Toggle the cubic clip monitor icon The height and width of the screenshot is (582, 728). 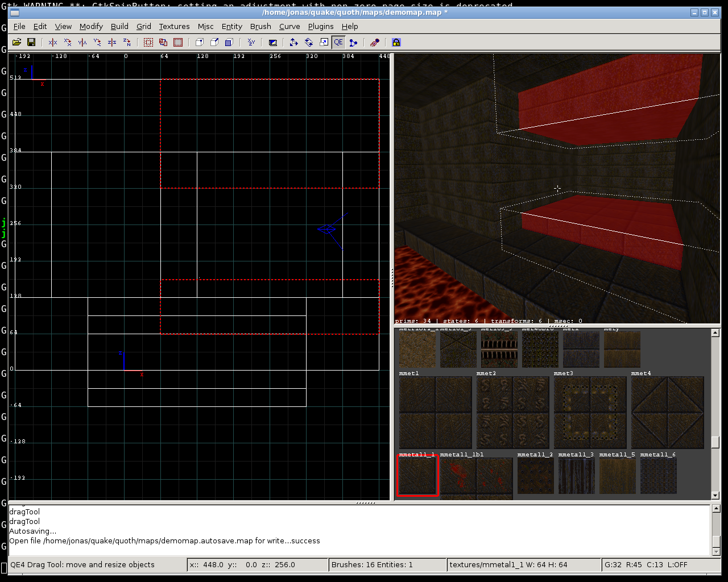point(272,42)
